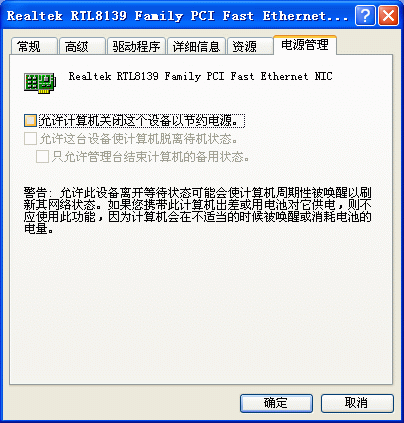404x423 pixels.
Task: Go to the 详细信息 tab
Action: tap(196, 46)
